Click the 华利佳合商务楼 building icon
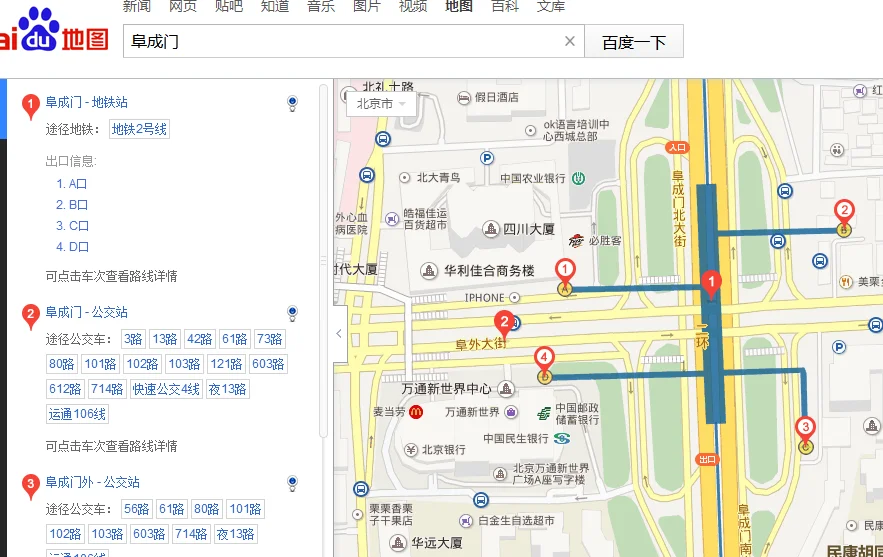883x557 pixels. pos(429,271)
